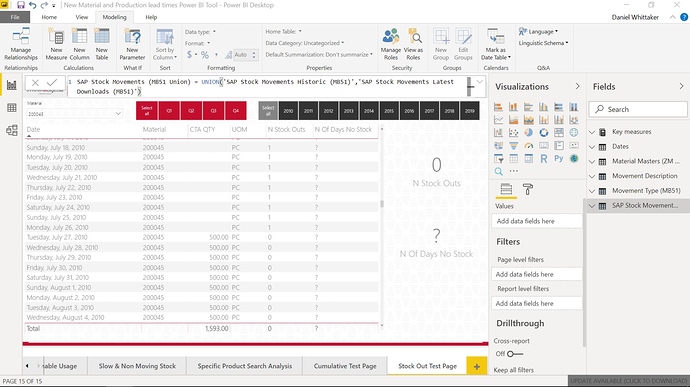Viewport: 690px width, 387px height.
Task: Open the Data type dropdown
Action: point(200,32)
